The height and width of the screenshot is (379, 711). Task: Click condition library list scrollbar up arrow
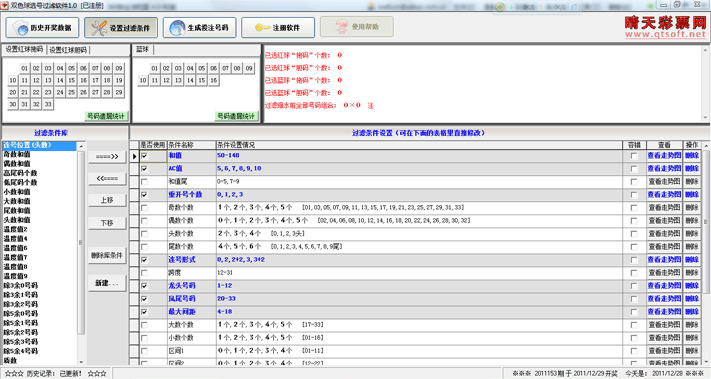pos(81,146)
